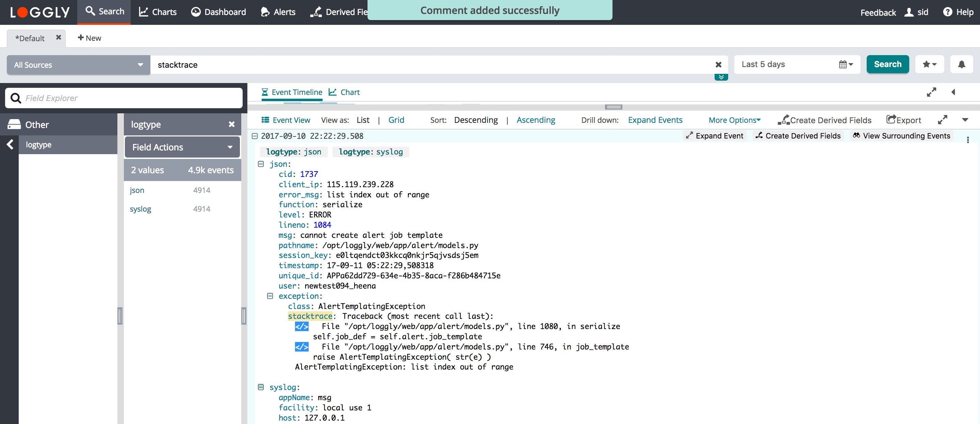This screenshot has width=980, height=424.
Task: Clear the stacktrace search query
Action: (718, 65)
